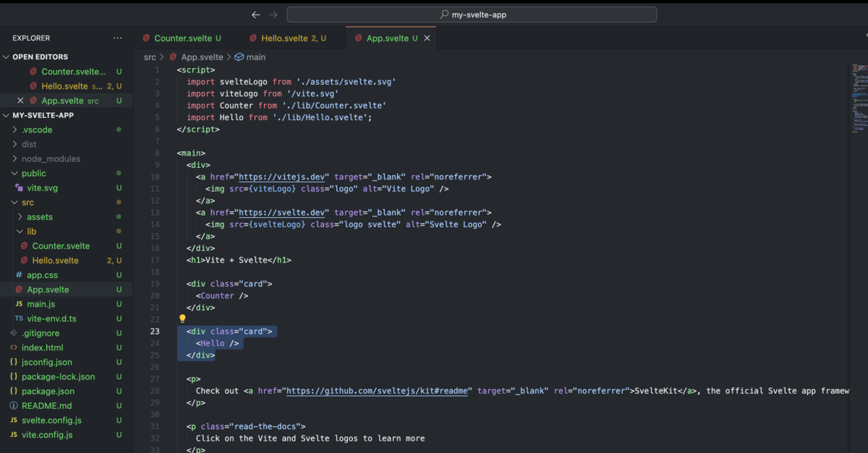The height and width of the screenshot is (453, 868).
Task: Click the Svelte icon in breadcrumb path
Action: click(174, 57)
